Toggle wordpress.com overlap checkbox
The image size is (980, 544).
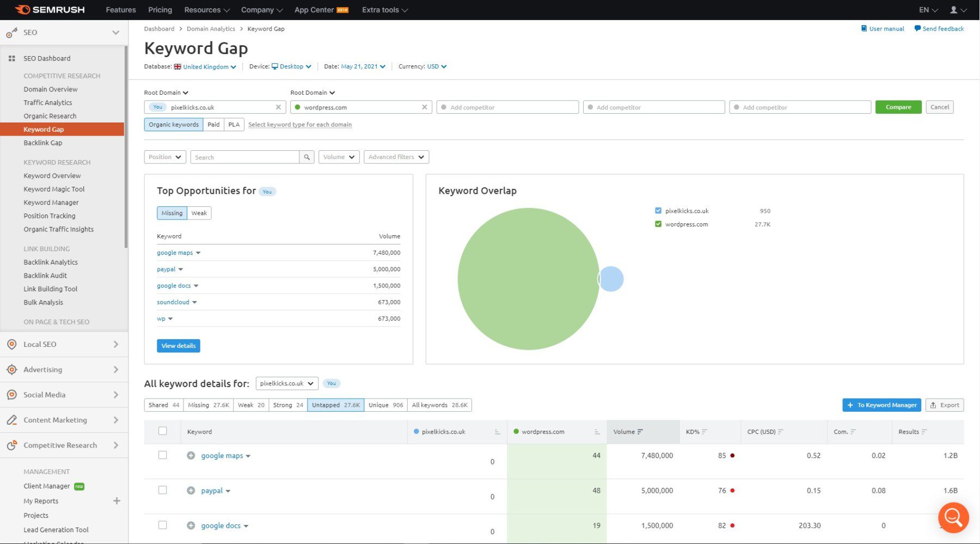point(658,224)
